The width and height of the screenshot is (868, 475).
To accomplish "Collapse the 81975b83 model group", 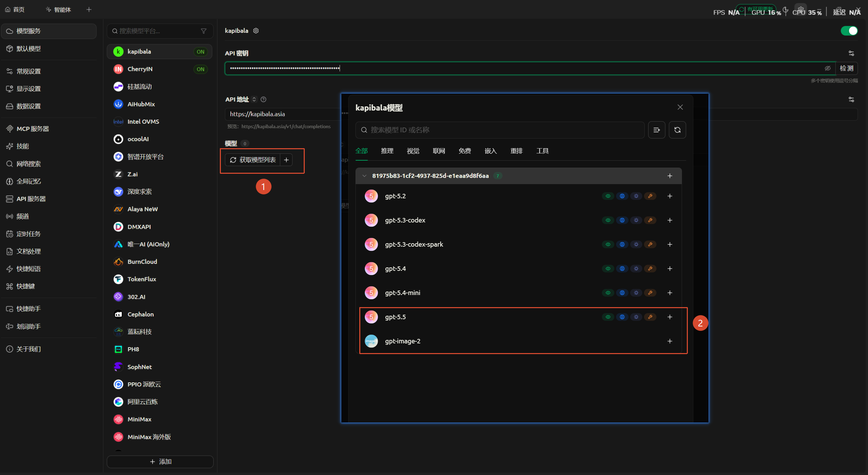I will pyautogui.click(x=364, y=176).
